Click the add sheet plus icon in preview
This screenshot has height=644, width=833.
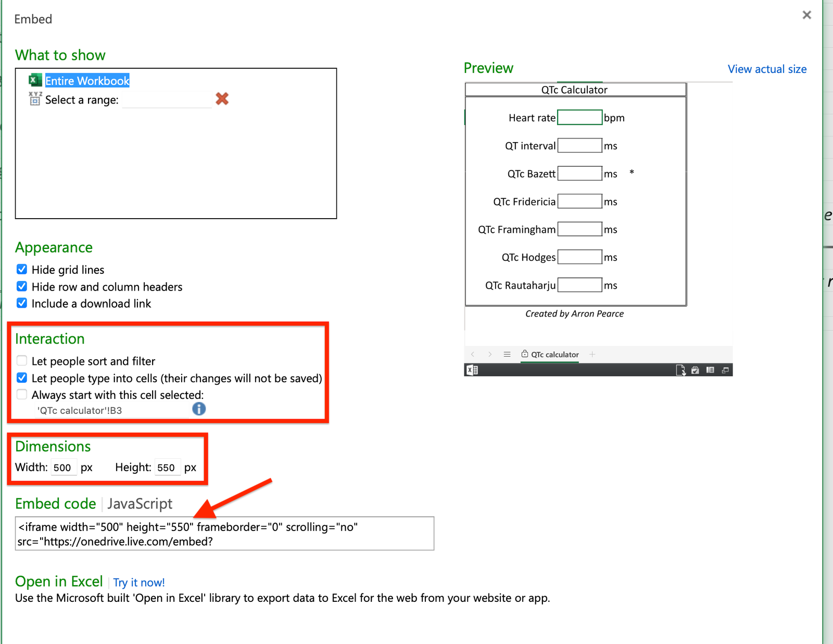click(592, 354)
